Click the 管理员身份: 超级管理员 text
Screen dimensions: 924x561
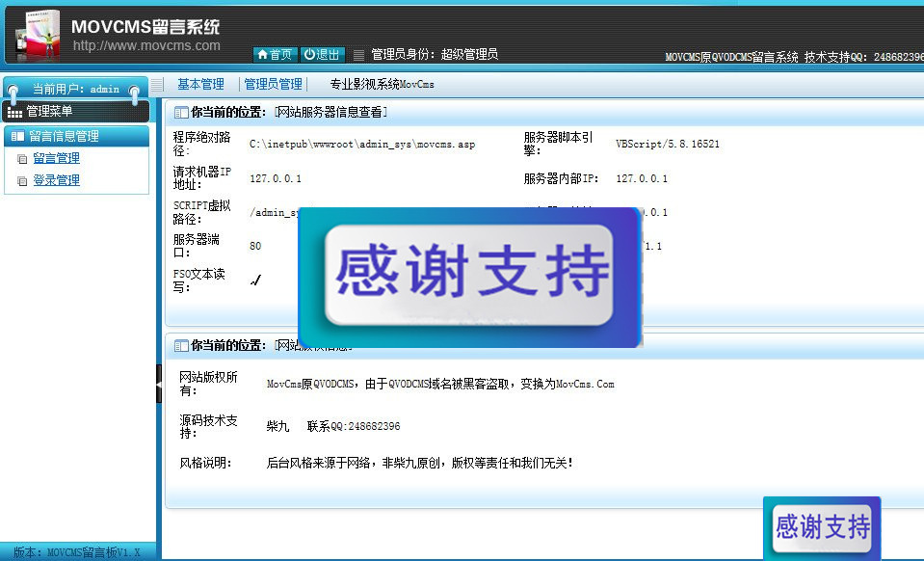[435, 54]
